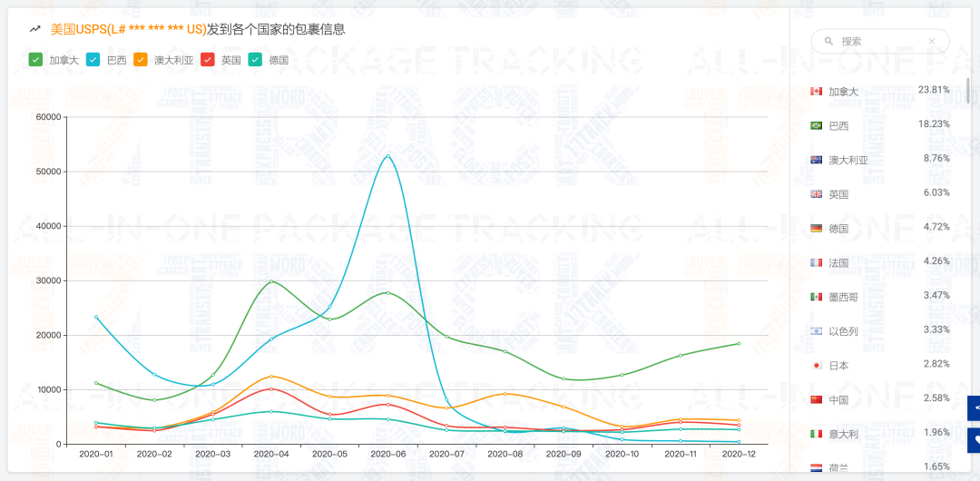Screen dimensions: 980x481
Task: Click the Israel flag icon
Action: (817, 331)
